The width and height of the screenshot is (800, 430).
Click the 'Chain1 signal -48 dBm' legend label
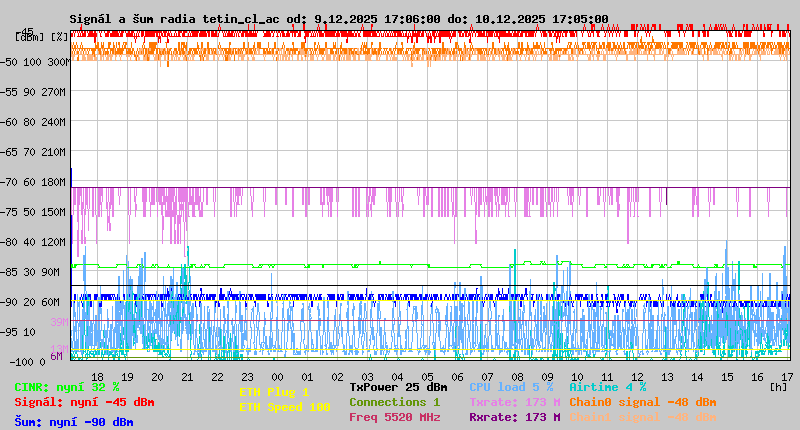(x=643, y=417)
